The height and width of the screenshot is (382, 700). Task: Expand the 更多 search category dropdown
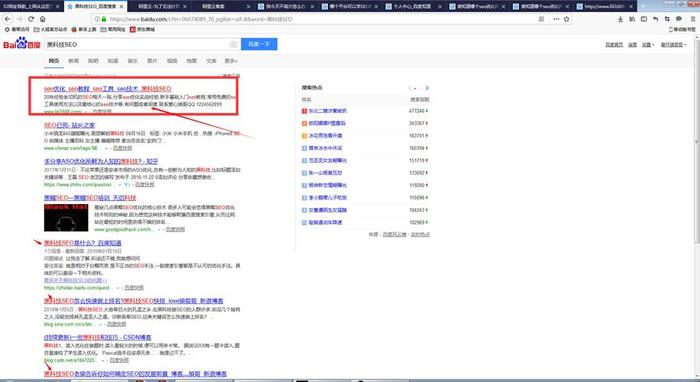pyautogui.click(x=231, y=61)
